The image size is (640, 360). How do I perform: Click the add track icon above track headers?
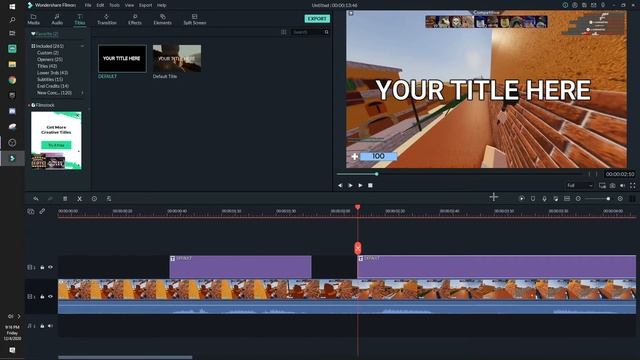31,211
